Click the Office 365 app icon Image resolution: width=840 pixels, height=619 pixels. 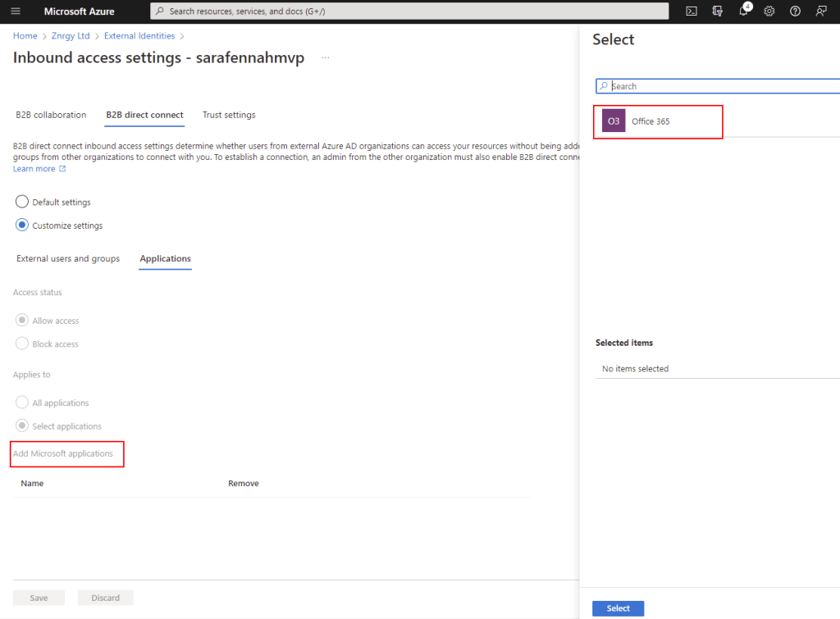[x=614, y=121]
